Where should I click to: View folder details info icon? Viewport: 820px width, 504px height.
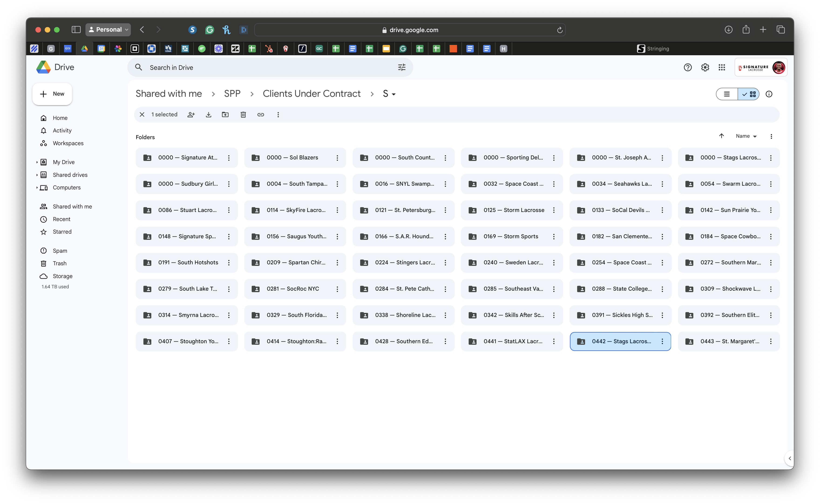coord(769,94)
